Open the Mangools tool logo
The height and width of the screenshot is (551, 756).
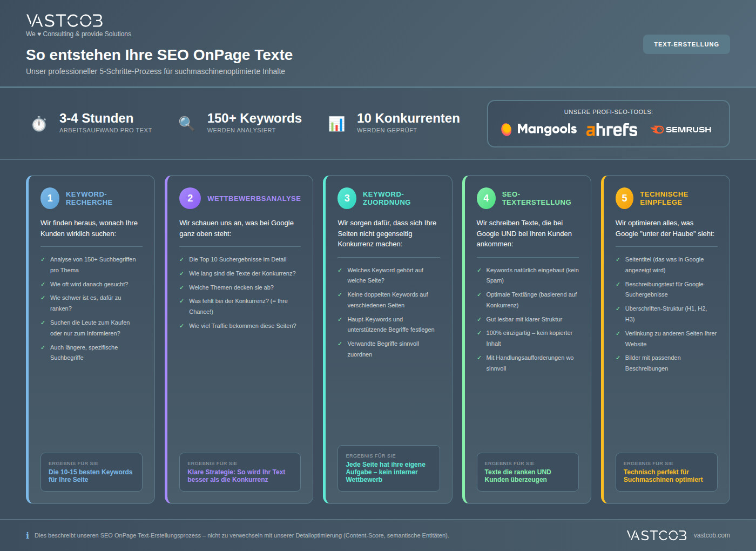538,129
